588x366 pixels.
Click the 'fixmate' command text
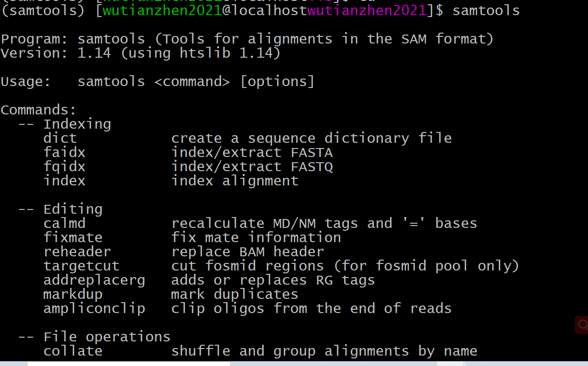click(73, 237)
